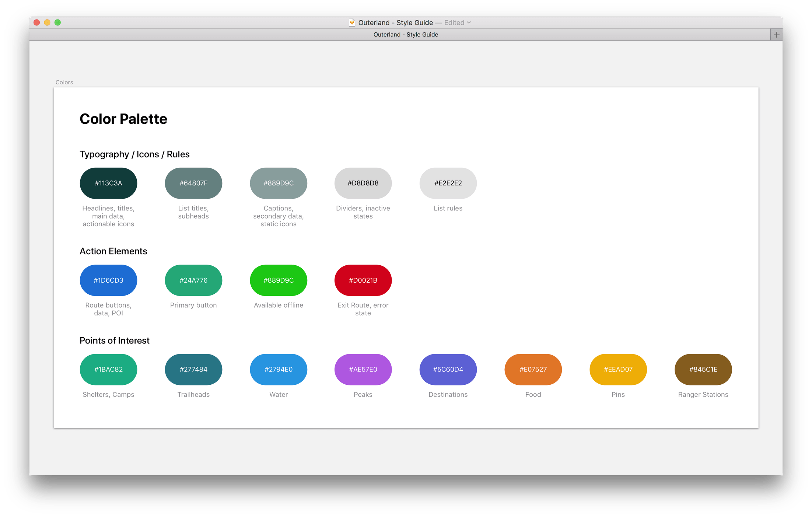Minimize the window with yellow button
The image size is (812, 517).
click(47, 22)
